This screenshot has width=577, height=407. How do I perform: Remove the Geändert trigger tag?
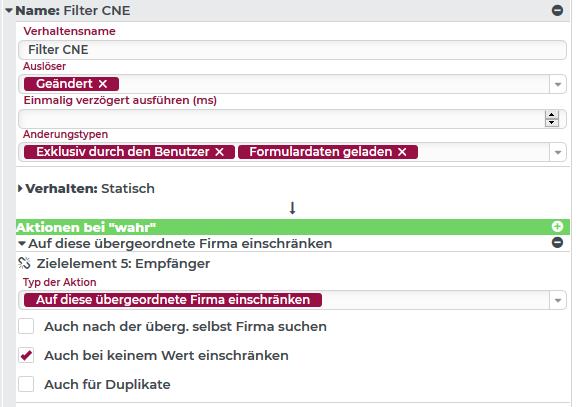[x=103, y=84]
